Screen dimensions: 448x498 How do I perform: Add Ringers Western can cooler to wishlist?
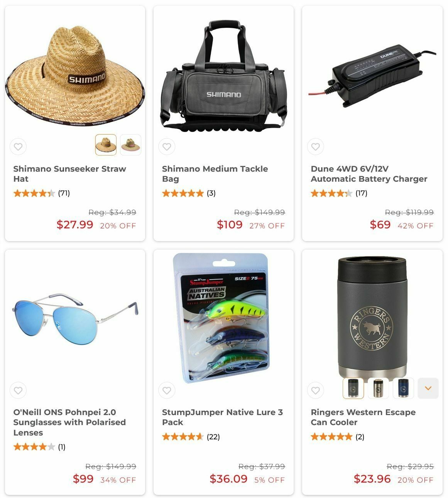tap(315, 390)
